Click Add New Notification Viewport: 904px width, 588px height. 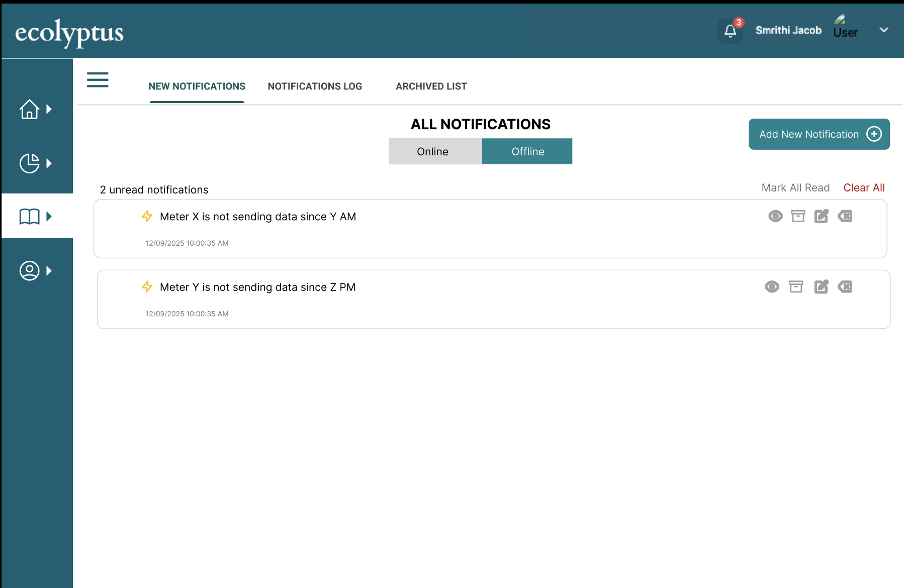tap(819, 134)
